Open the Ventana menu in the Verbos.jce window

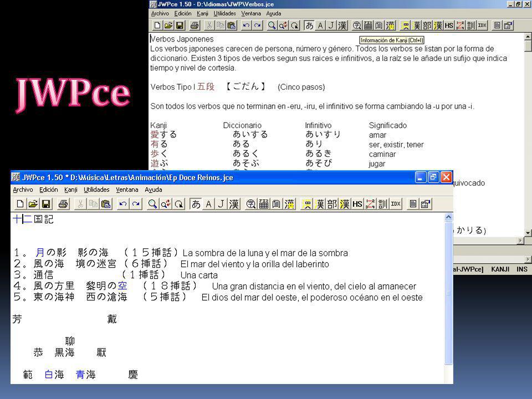[x=251, y=13]
